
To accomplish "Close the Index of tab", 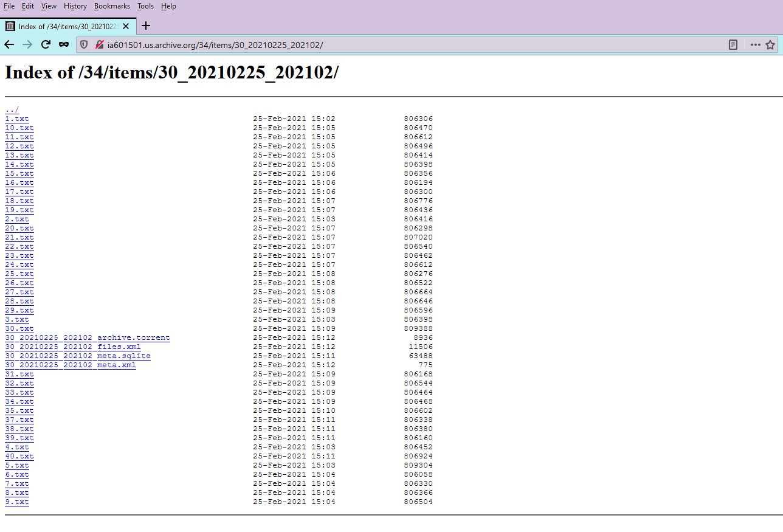I will (x=125, y=26).
